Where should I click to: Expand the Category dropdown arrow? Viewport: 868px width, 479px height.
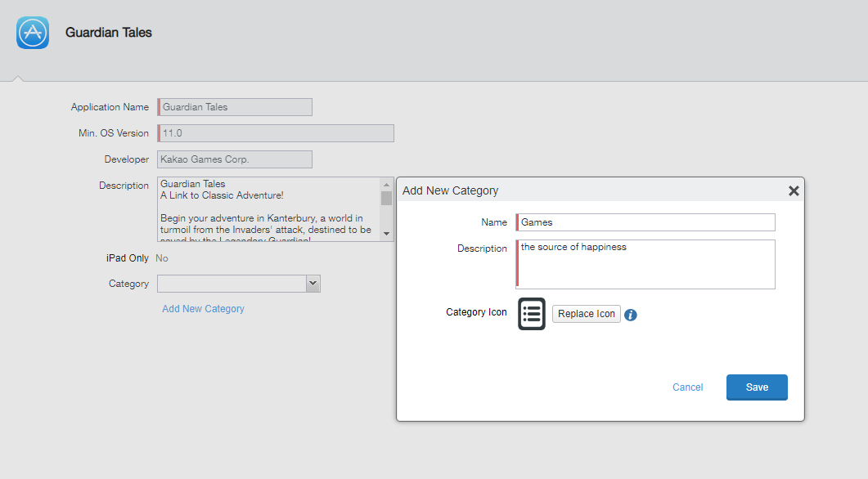coord(313,284)
